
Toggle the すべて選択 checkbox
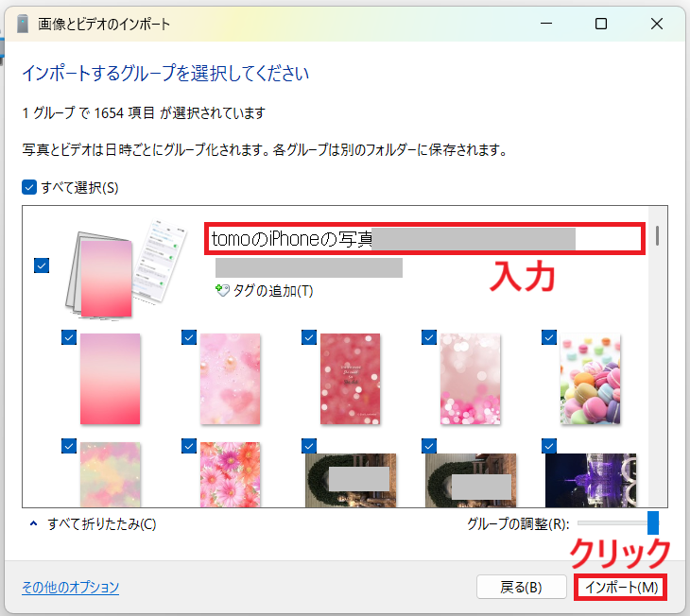coord(29,187)
